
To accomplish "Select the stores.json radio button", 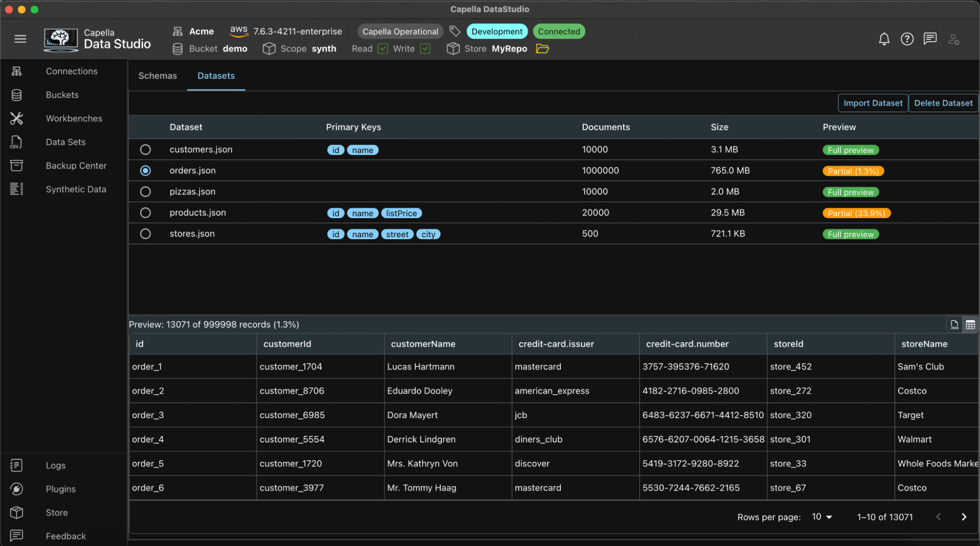I will click(x=145, y=234).
